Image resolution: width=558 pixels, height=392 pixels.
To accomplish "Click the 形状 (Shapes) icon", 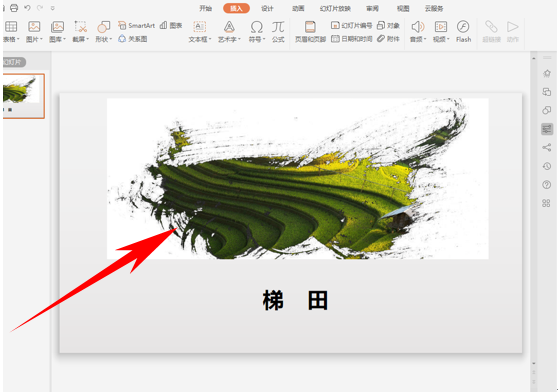I will (104, 27).
